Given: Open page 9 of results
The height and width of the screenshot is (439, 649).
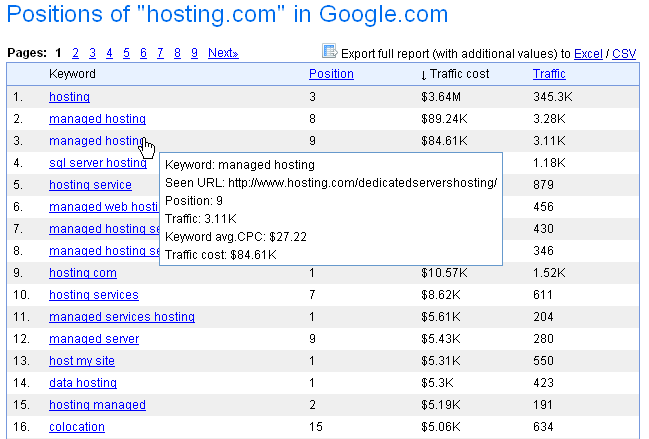Looking at the screenshot, I should tap(194, 53).
